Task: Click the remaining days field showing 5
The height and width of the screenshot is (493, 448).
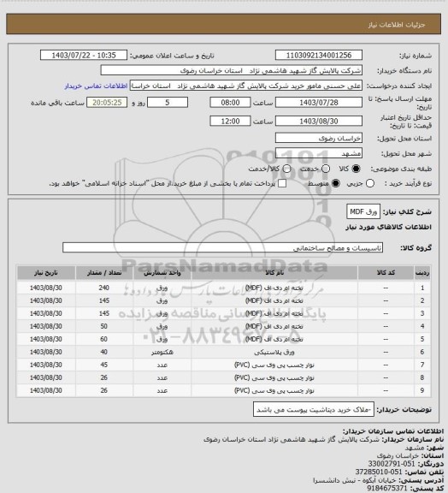Action: tap(168, 103)
